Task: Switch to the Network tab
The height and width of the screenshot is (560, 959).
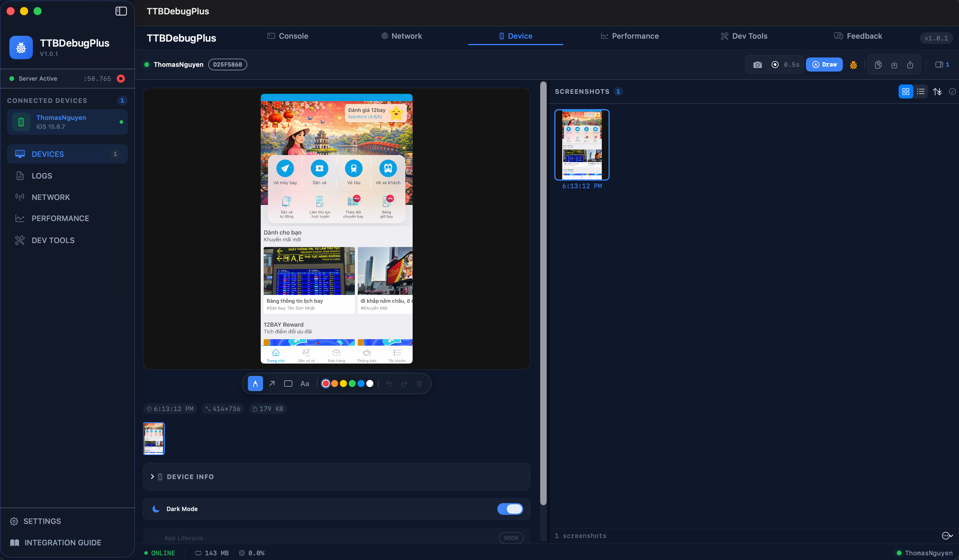Action: [x=402, y=36]
